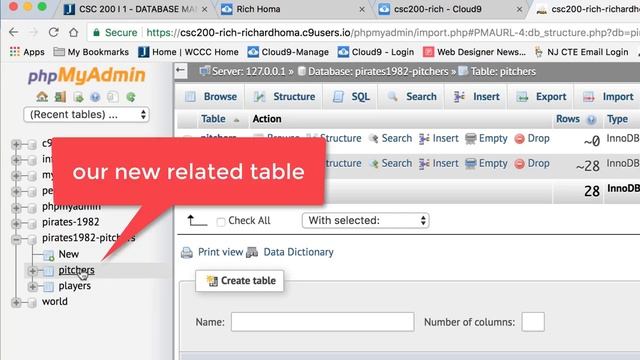The width and height of the screenshot is (640, 360).
Task: Open My Bookmarks folder
Action: (91, 52)
